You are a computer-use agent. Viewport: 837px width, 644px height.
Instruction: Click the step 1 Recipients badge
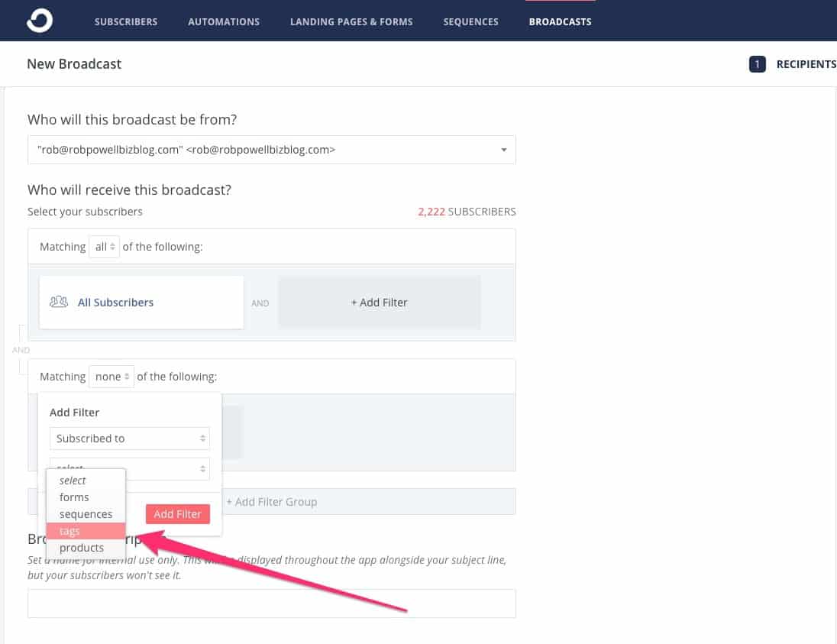[x=757, y=64]
